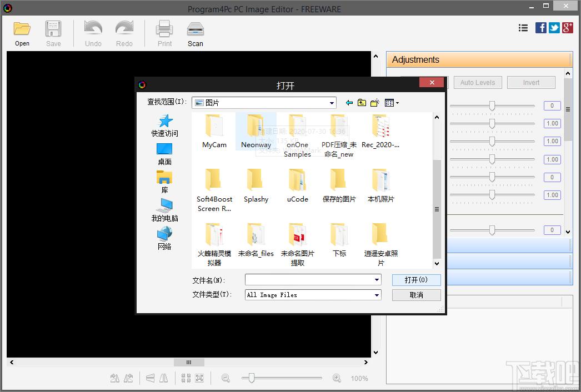
Task: Expand the All Image Files type dropdown
Action: pos(377,295)
